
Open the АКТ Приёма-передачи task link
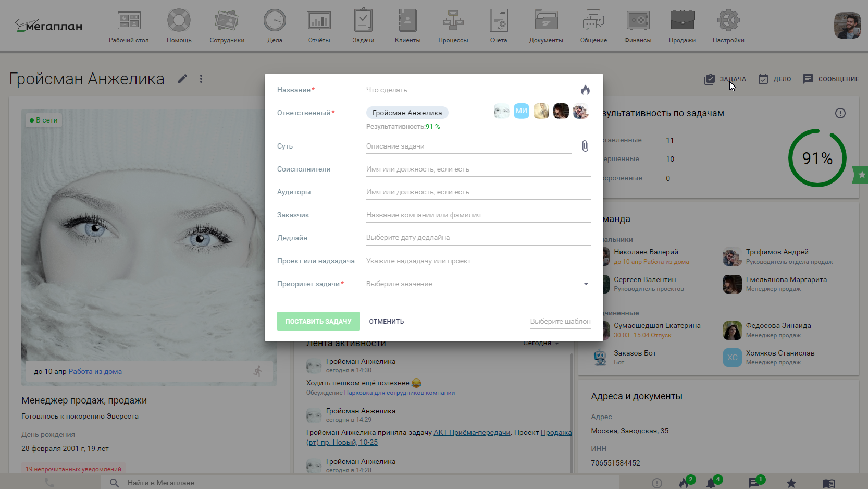(472, 432)
